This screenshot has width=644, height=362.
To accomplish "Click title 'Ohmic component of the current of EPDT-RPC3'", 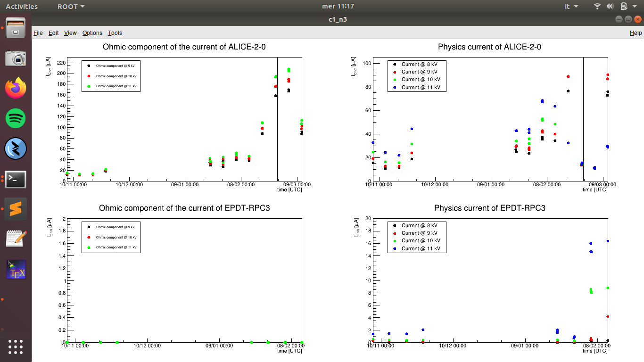I will (x=184, y=208).
